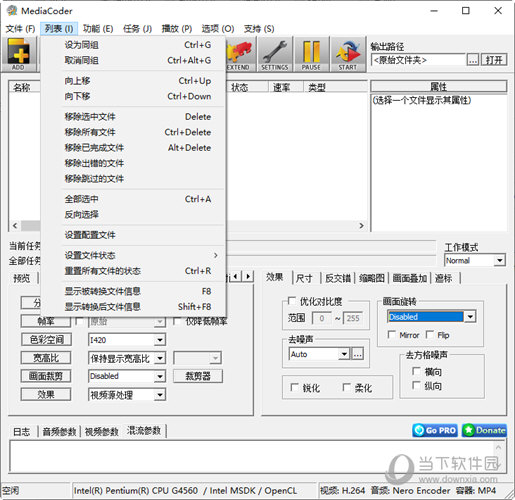
Task: Click the file list right scroll arrow
Action: [x=361, y=226]
